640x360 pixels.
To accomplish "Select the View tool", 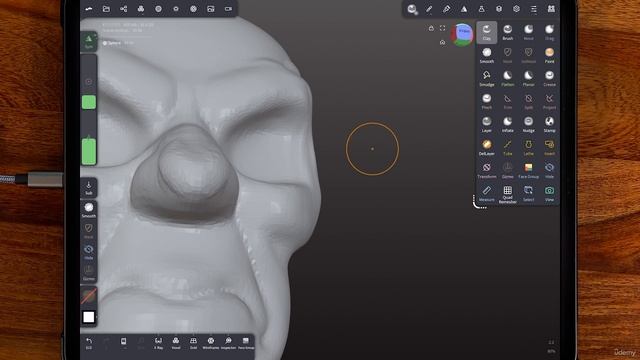I will (x=549, y=193).
